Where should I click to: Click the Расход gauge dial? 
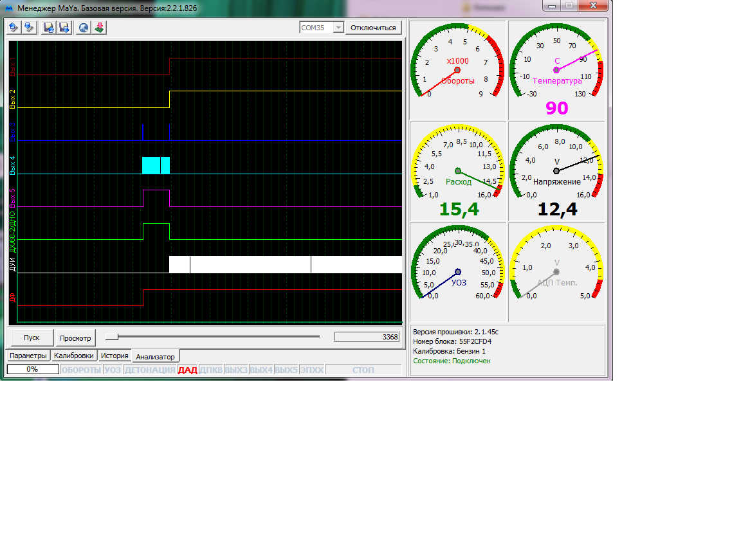[457, 162]
